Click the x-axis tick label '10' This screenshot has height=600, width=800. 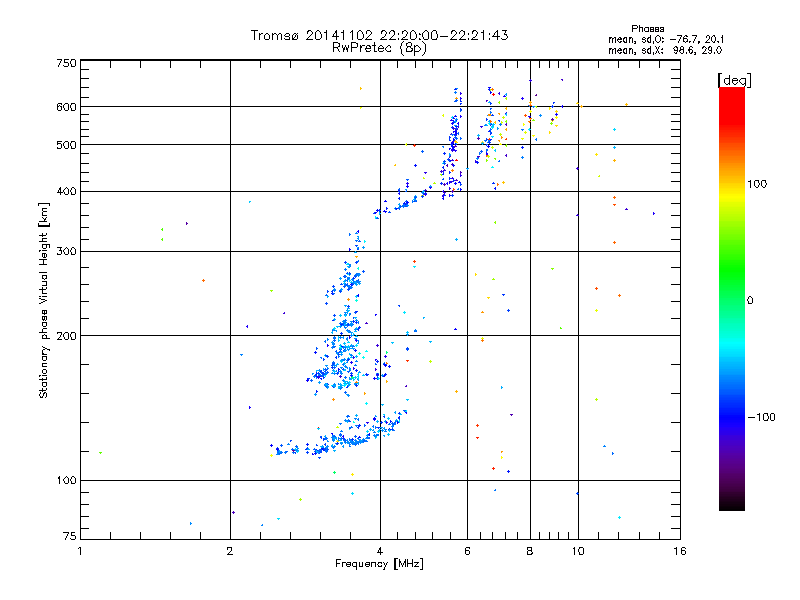578,551
